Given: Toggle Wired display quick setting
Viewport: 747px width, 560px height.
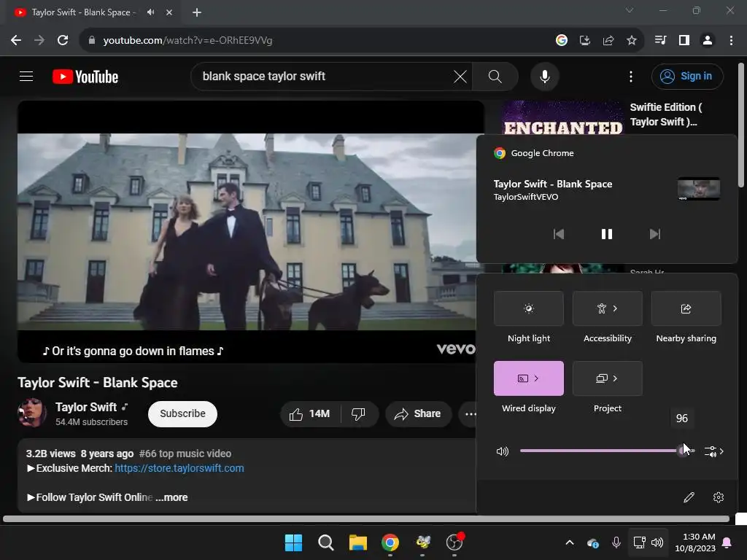Looking at the screenshot, I should point(528,378).
